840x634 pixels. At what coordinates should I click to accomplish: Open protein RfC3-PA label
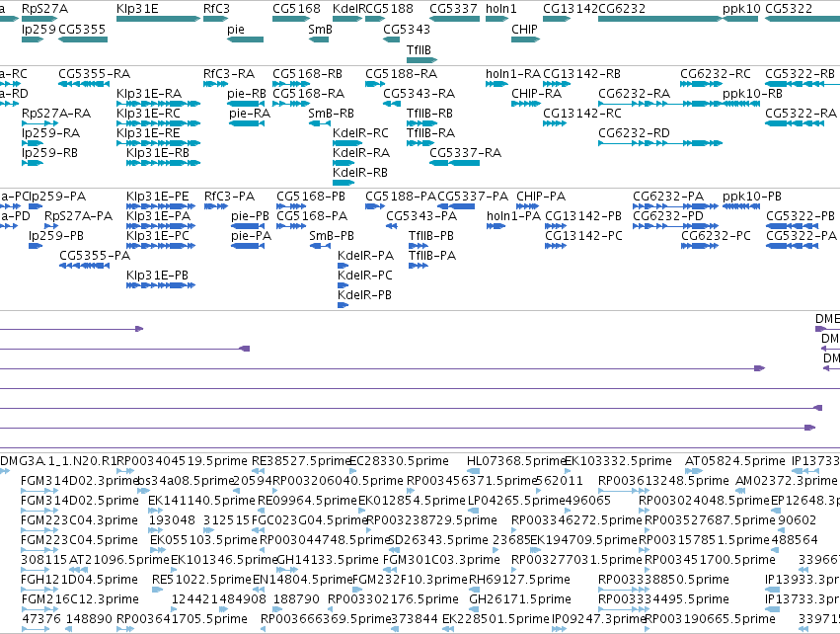229,197
